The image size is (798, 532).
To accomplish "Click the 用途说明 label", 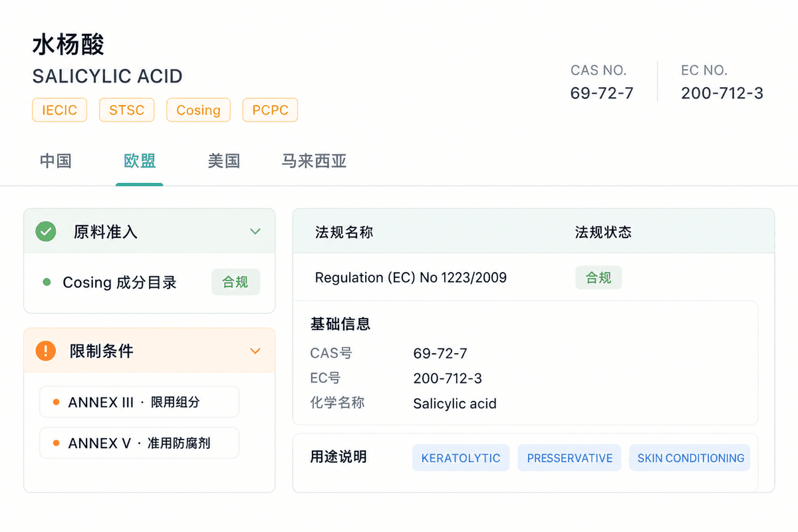I will coord(338,457).
